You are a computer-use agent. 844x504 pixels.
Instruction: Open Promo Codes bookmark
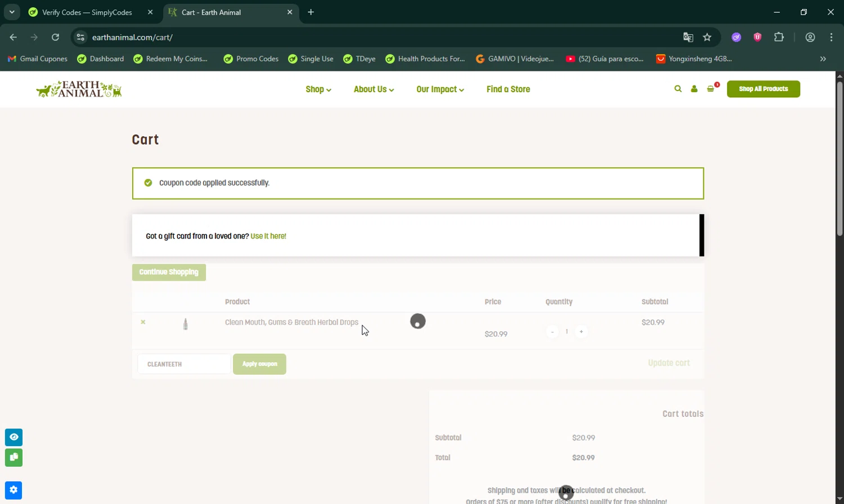[x=251, y=58]
